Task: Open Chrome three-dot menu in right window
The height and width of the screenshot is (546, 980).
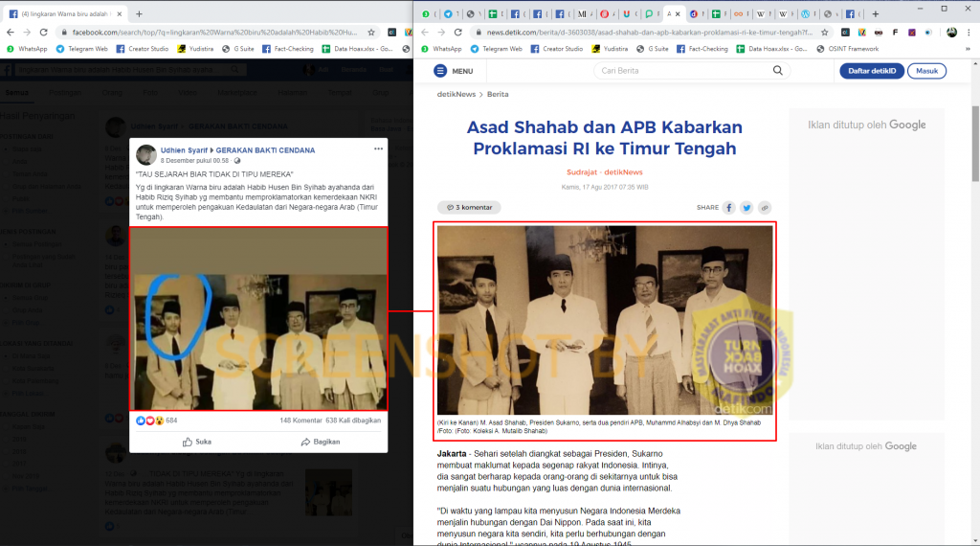Action: click(969, 32)
